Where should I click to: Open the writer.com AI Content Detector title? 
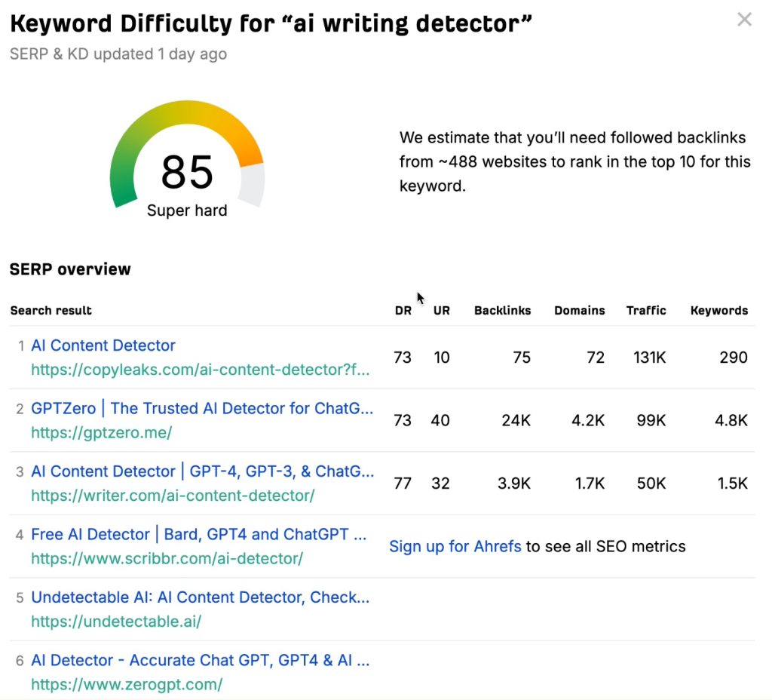pos(202,471)
